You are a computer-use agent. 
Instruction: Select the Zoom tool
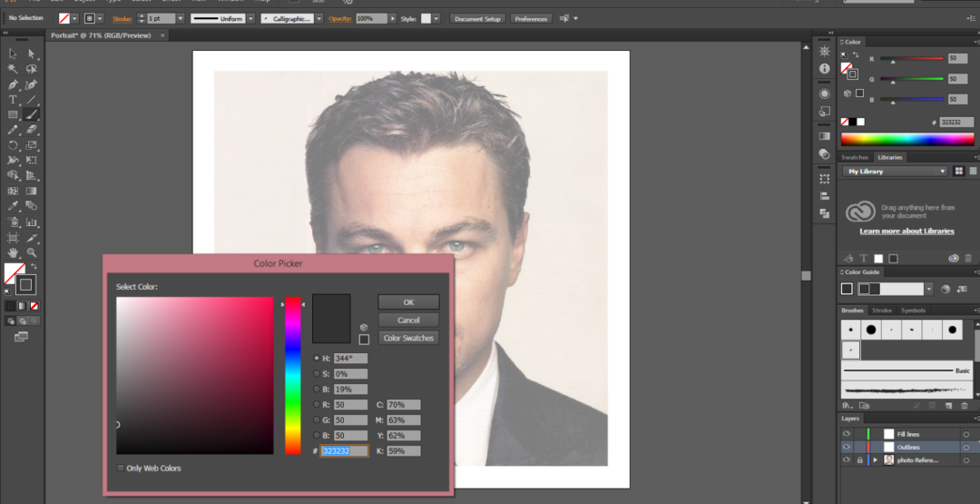pos(31,252)
